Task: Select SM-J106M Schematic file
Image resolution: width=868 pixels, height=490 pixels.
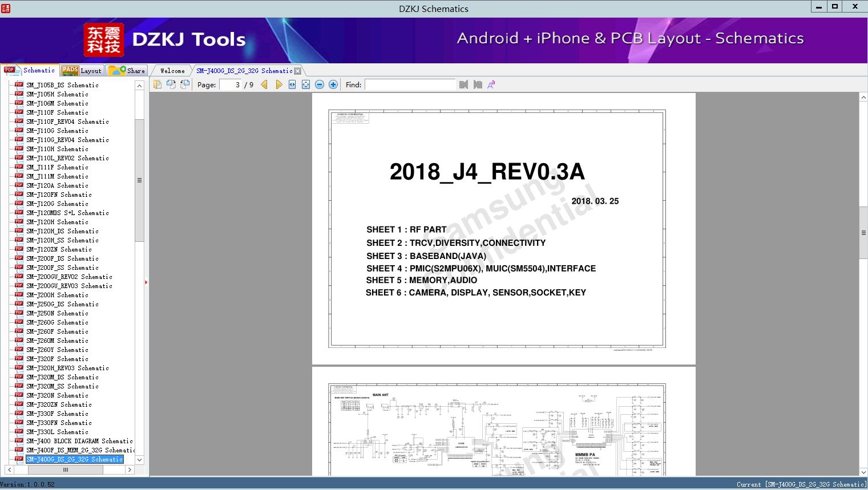Action: 57,103
